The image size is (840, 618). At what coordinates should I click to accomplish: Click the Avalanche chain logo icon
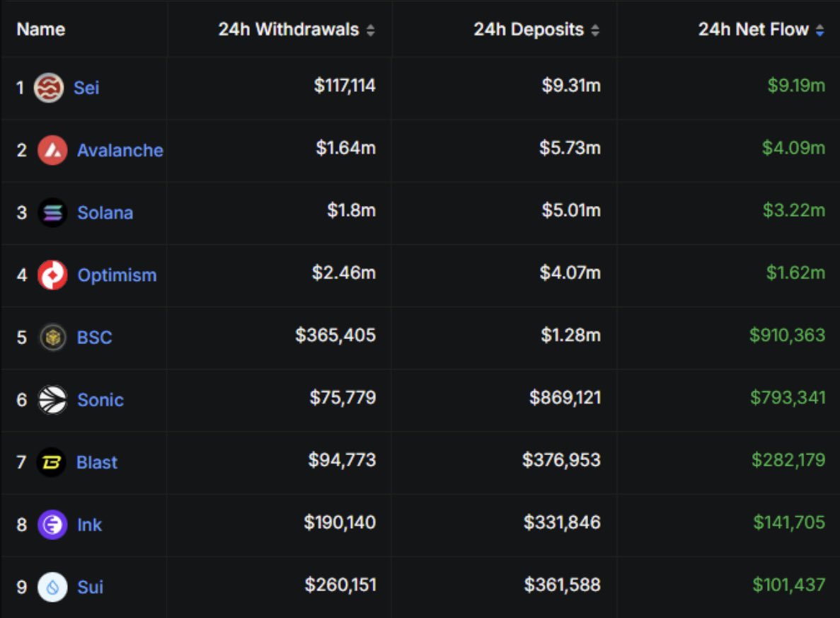52,150
